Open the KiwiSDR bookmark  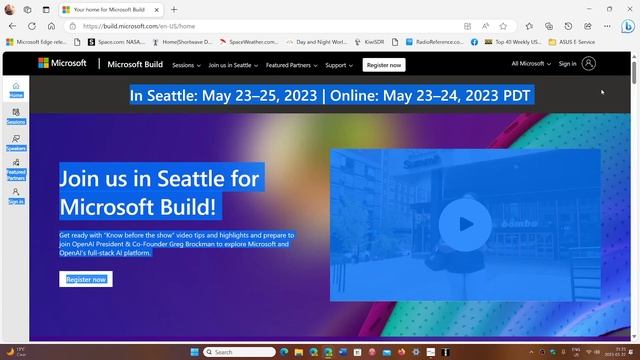tap(369, 42)
